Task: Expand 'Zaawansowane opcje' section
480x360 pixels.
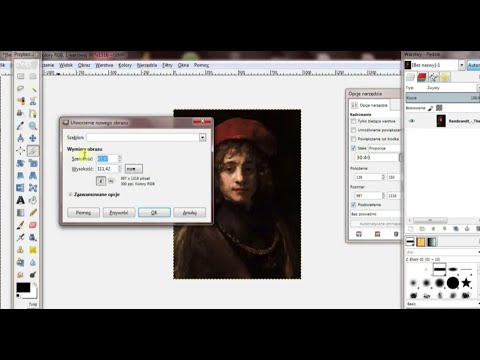Action: 70,194
